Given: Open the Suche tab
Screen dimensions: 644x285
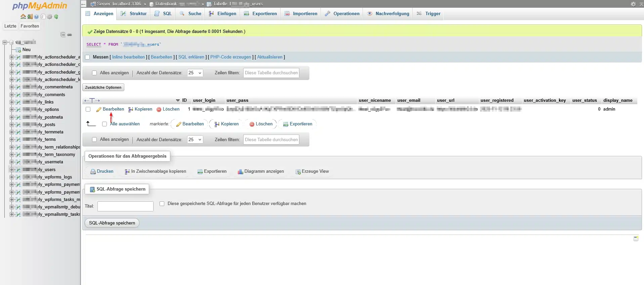Looking at the screenshot, I should [x=190, y=14].
